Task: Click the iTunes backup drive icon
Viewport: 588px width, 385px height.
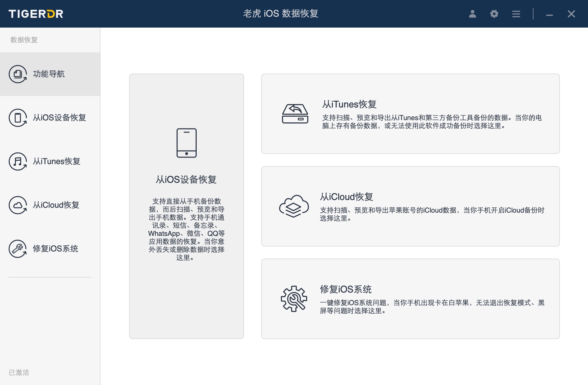Action: pyautogui.click(x=295, y=114)
